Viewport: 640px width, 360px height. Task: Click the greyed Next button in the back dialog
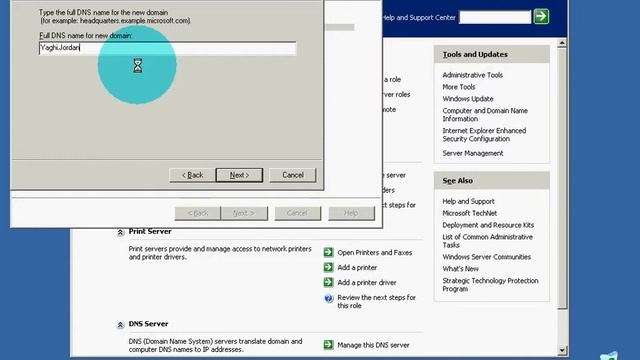[x=244, y=213]
